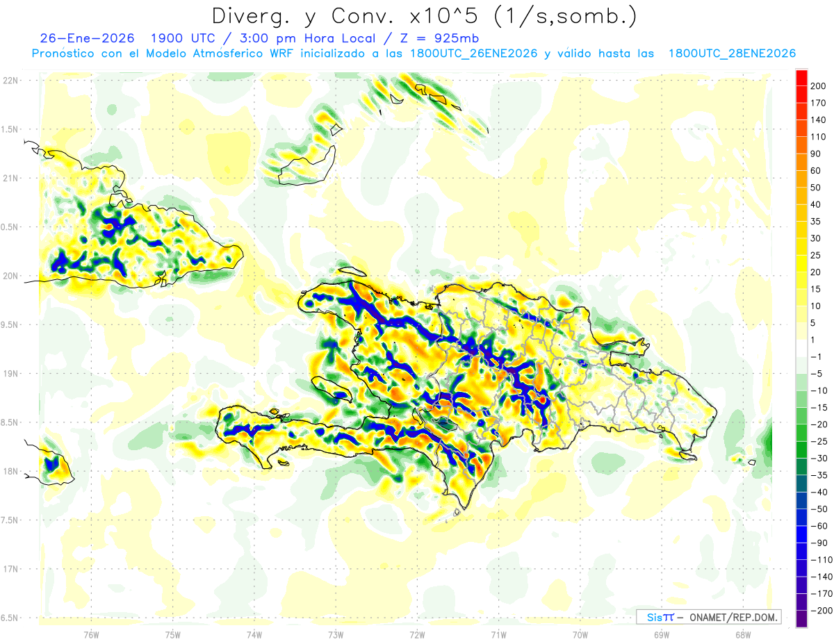The height and width of the screenshot is (644, 834).
Task: Click the '70W' longitude label
Action: pyautogui.click(x=580, y=634)
